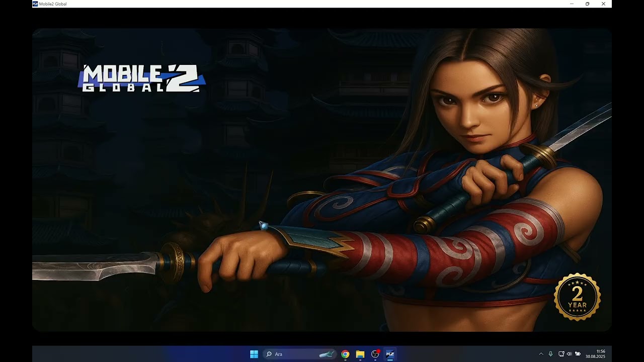Click the microphone tray icon
The image size is (644, 362).
pos(551,354)
